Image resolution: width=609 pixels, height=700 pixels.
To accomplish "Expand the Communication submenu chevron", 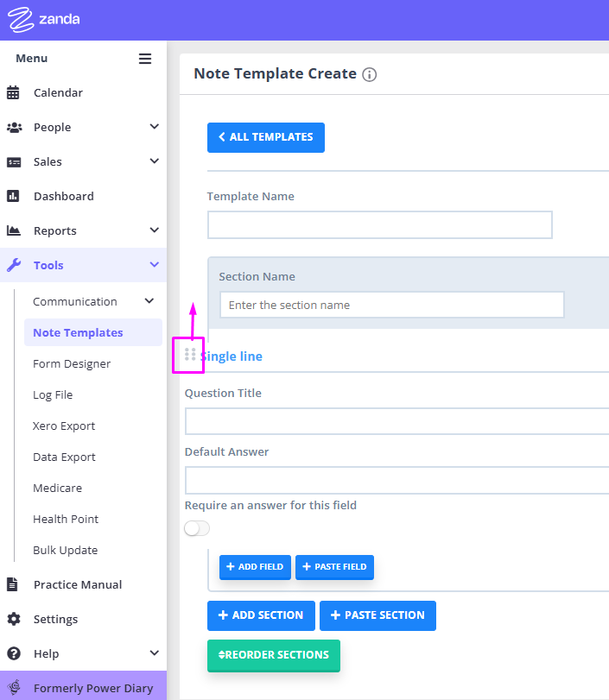I will point(149,301).
